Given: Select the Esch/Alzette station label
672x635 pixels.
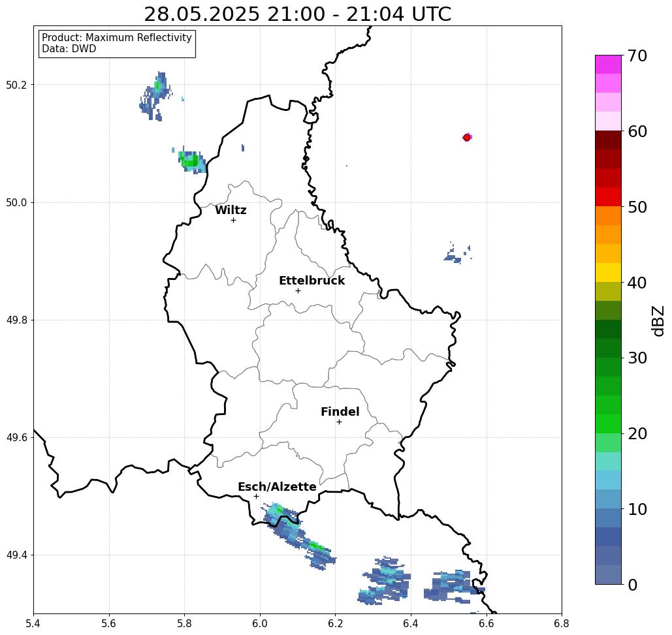Looking at the screenshot, I should tap(277, 487).
